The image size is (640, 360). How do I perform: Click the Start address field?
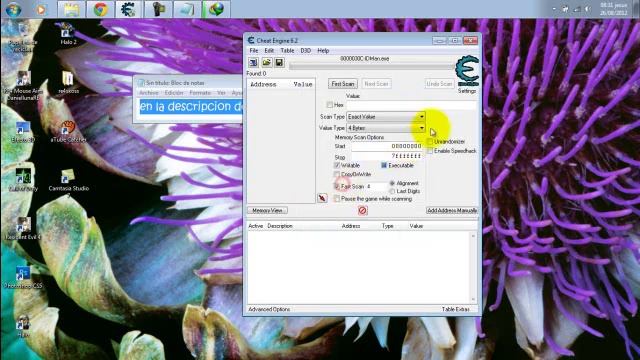[387, 146]
